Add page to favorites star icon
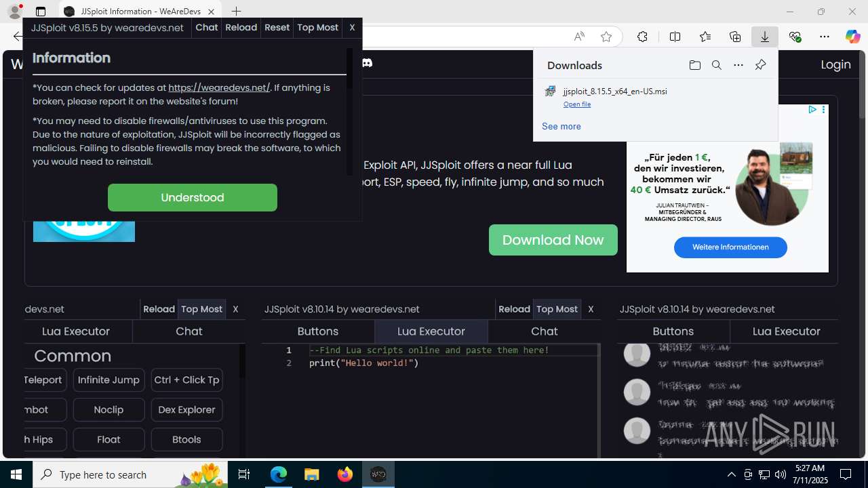 [x=606, y=37]
